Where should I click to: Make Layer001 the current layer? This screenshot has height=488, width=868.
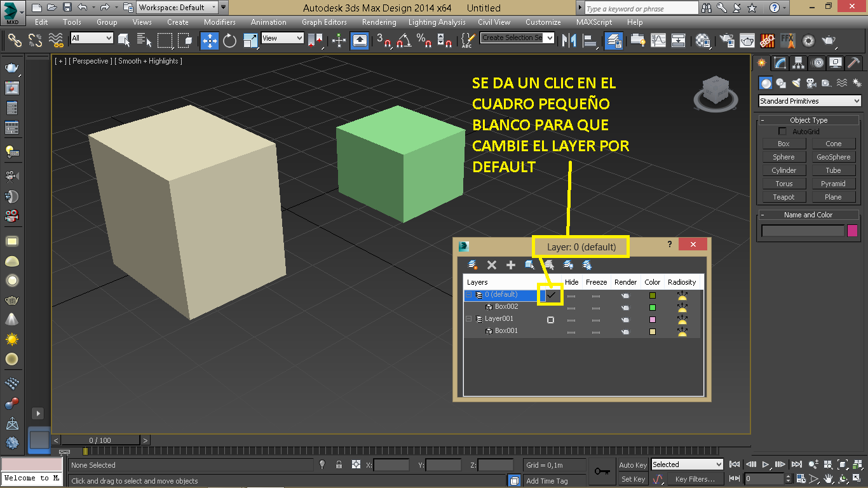point(550,320)
